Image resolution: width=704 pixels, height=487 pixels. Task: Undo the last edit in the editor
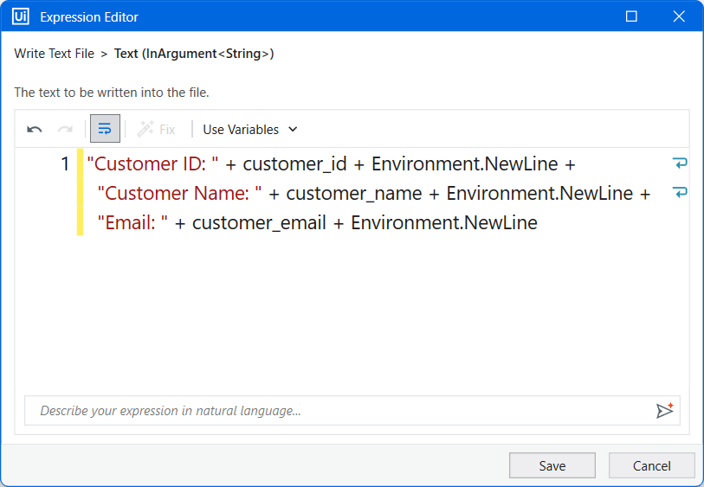point(34,130)
